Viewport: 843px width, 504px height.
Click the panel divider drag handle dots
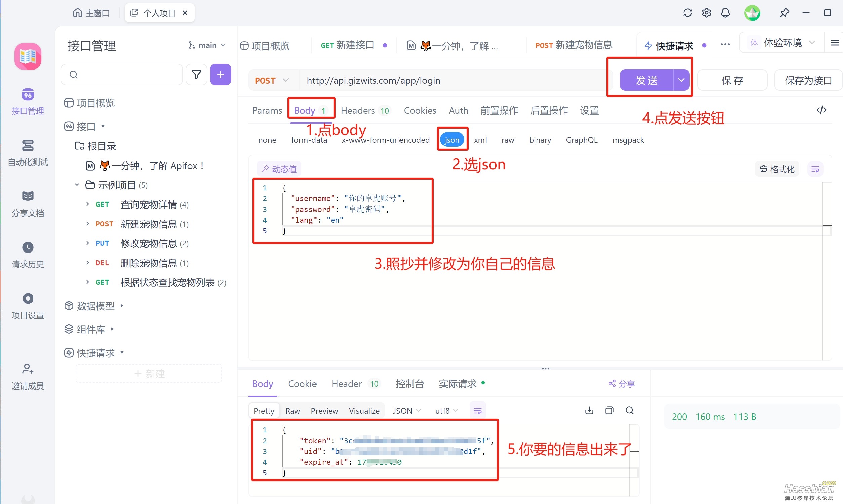click(x=545, y=368)
